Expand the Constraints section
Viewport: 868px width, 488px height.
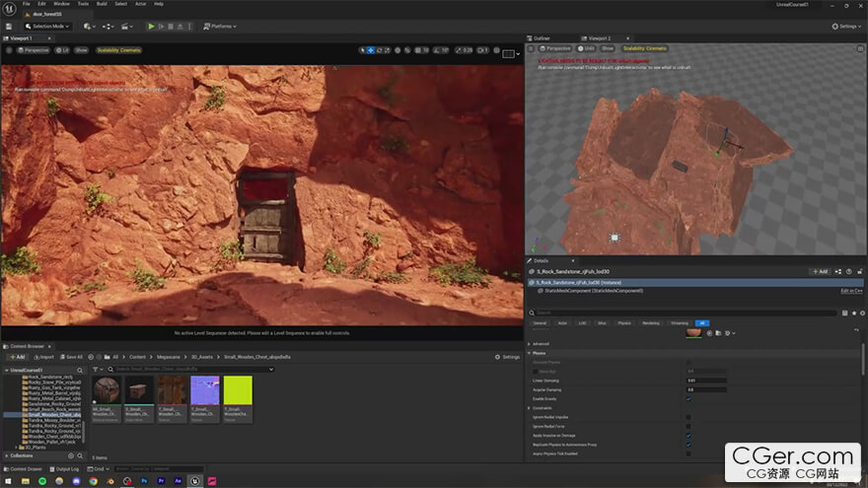542,407
